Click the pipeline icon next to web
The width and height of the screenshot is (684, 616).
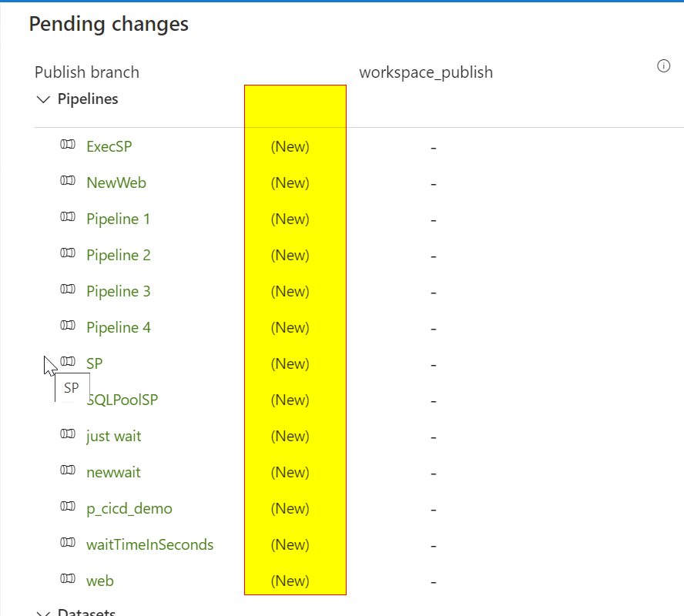coord(68,579)
